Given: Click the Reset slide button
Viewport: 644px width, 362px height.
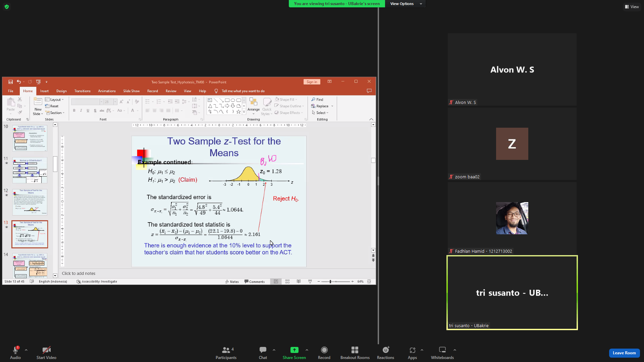Looking at the screenshot, I should 52,106.
